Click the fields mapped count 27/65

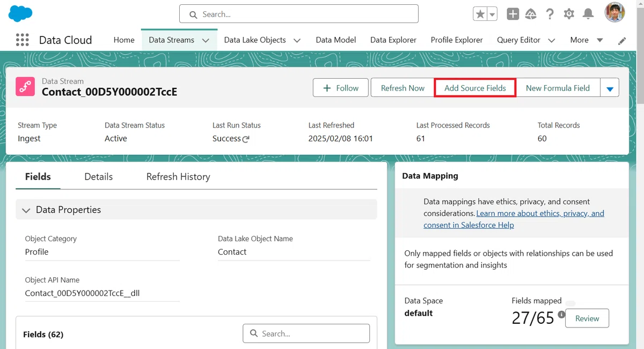[533, 318]
